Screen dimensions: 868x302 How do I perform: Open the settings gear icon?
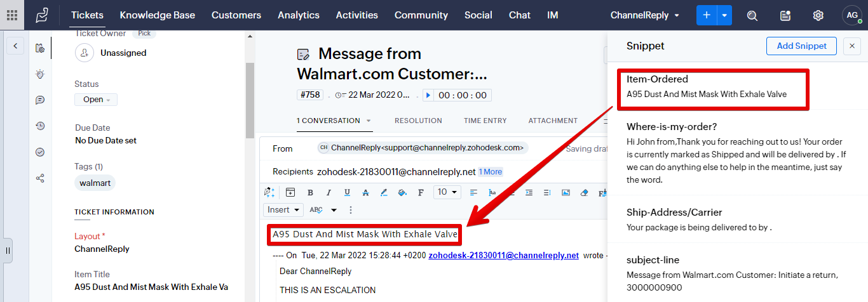tap(818, 15)
